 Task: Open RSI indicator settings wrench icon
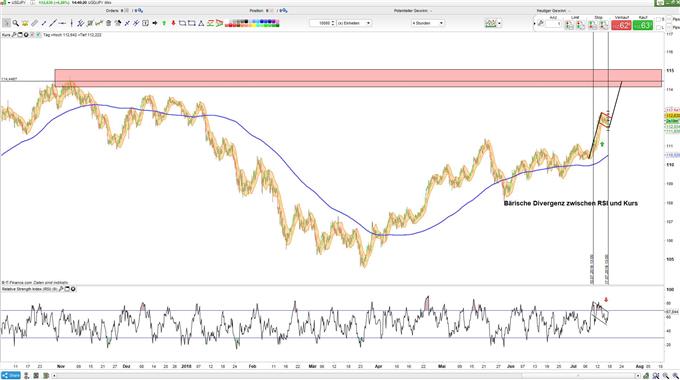pyautogui.click(x=61, y=289)
